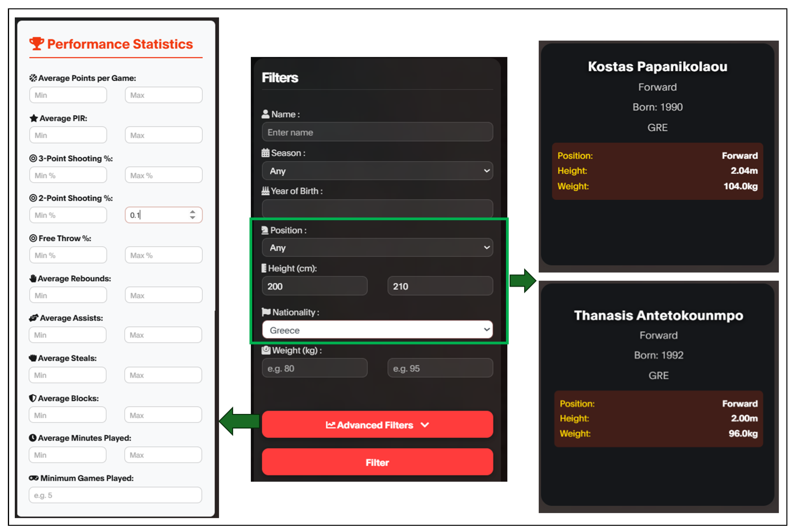This screenshot has width=795, height=532.
Task: Click the maximum weight field e.g. 95
Action: click(440, 368)
